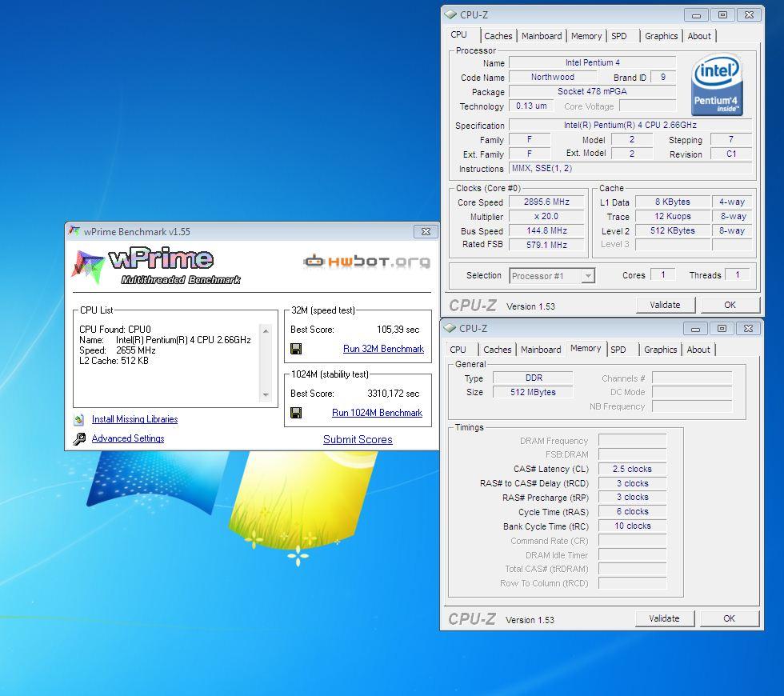784x696 pixels.
Task: Click the hwbot.org logo in wPrime
Action: 366,261
